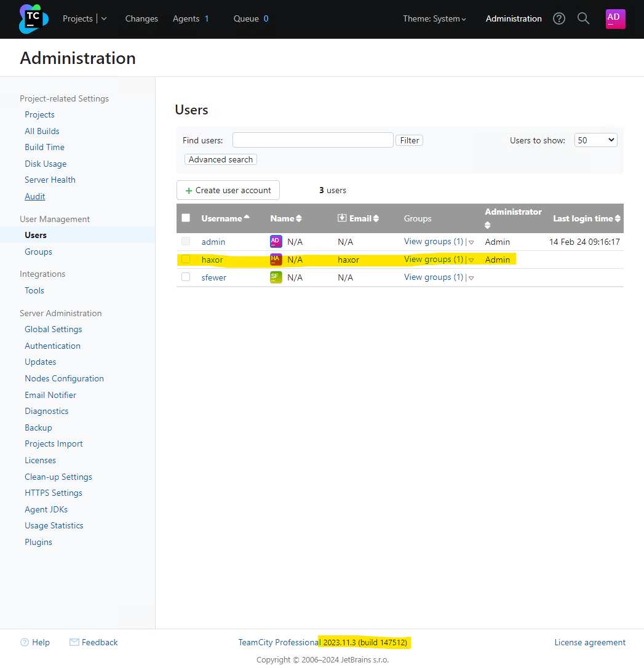
Task: Switch to the Changes section
Action: 141,18
